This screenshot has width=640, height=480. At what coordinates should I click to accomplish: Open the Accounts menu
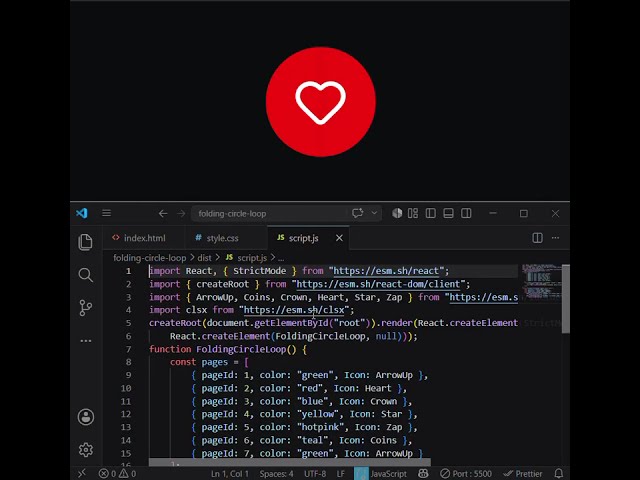tap(86, 417)
